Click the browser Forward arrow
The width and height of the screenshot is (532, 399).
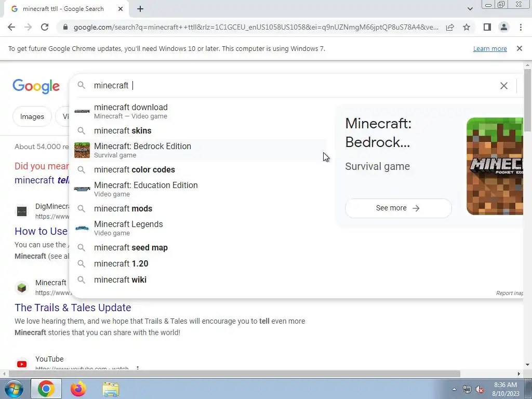point(28,27)
